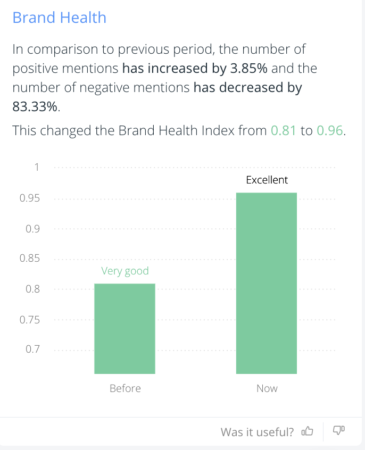The height and width of the screenshot is (450, 365).
Task: Click the Before axis label
Action: pos(125,388)
